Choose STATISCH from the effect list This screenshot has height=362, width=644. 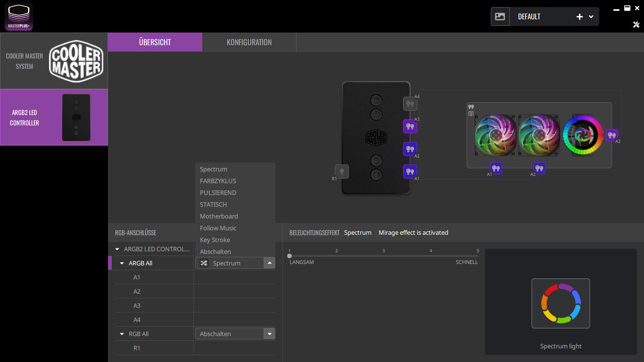[x=235, y=205]
